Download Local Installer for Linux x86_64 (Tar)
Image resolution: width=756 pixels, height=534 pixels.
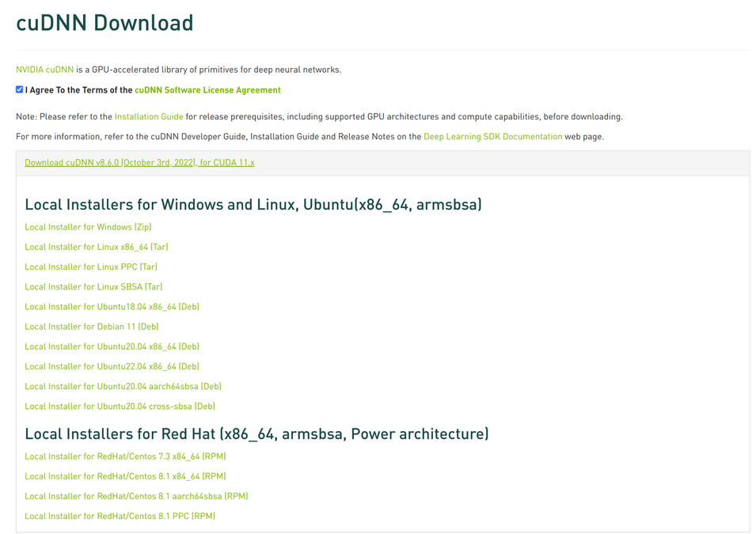point(97,248)
